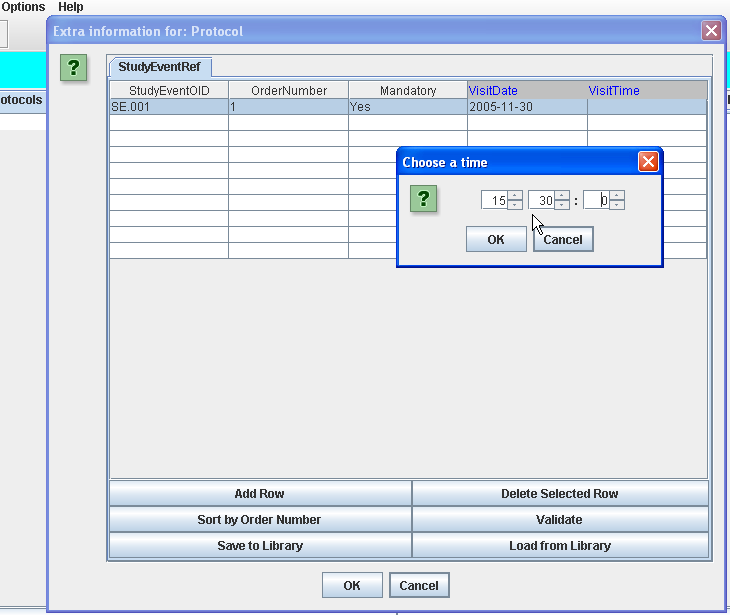Open the Options menu

click(x=23, y=7)
